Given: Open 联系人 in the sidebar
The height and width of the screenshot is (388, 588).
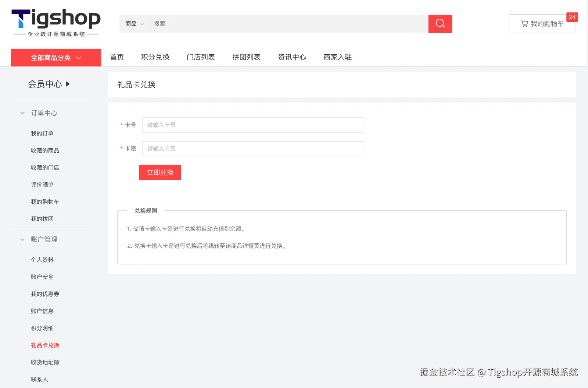Looking at the screenshot, I should click(39, 380).
